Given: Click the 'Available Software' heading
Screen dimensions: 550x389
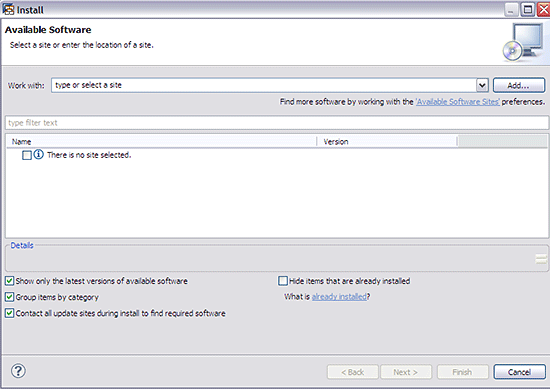Looking at the screenshot, I should (x=48, y=30).
